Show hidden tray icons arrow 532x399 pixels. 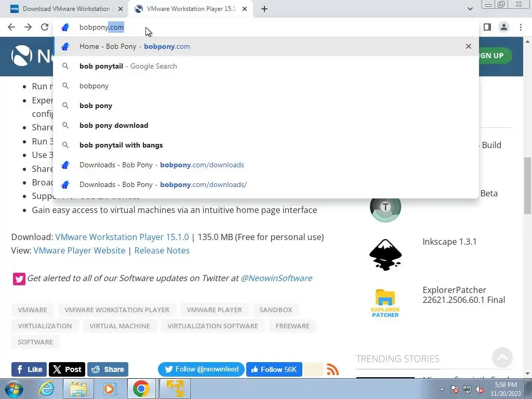coord(442,389)
